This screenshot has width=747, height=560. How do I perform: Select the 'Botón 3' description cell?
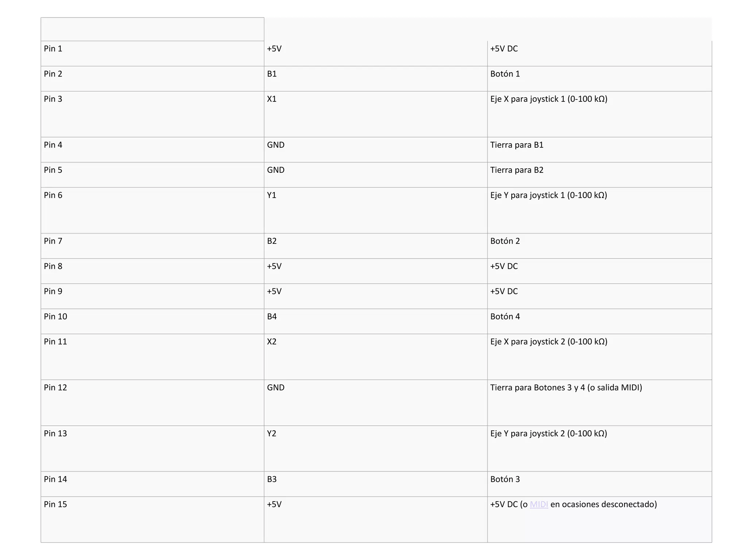(505, 479)
